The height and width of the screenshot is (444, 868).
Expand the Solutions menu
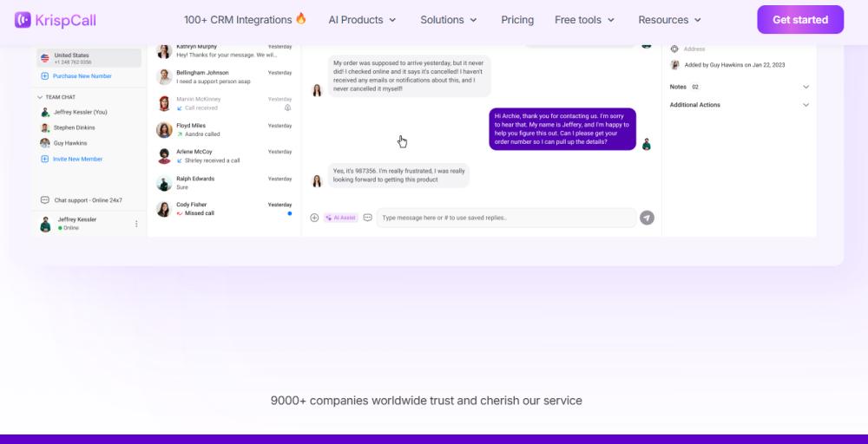pyautogui.click(x=449, y=20)
